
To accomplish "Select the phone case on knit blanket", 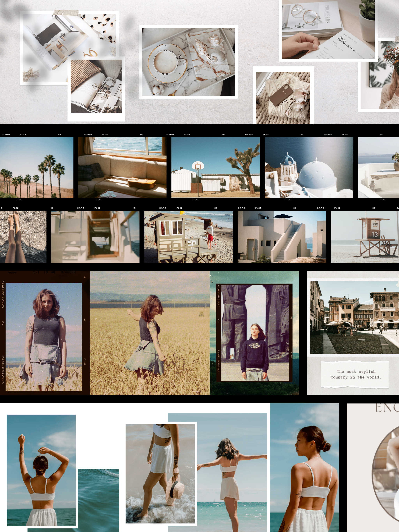I will click(283, 97).
